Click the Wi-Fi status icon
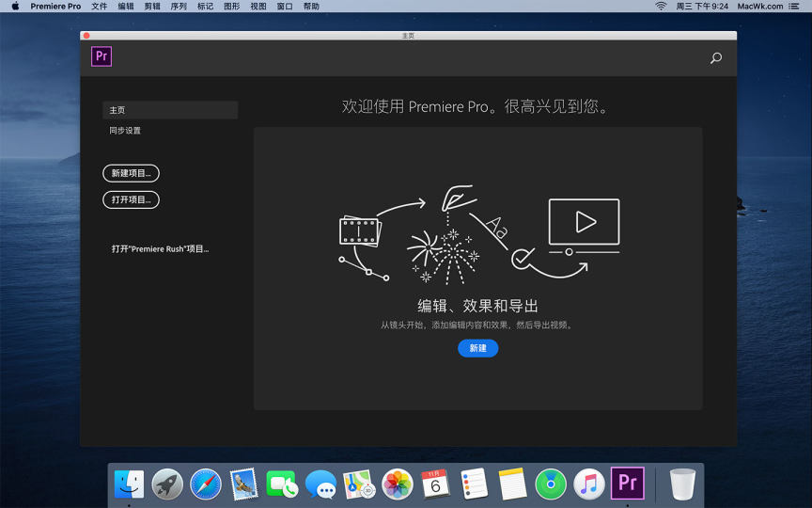The width and height of the screenshot is (812, 508). [x=661, y=6]
